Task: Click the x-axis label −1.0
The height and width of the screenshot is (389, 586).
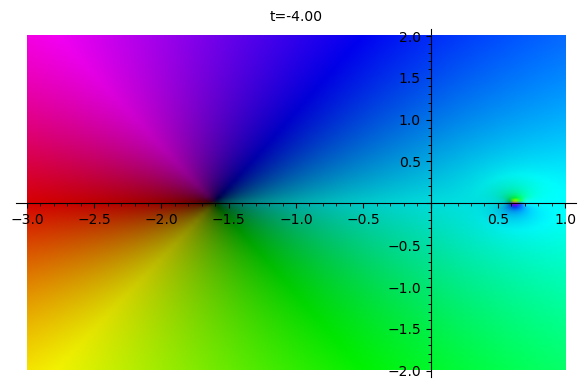Action: tap(296, 219)
